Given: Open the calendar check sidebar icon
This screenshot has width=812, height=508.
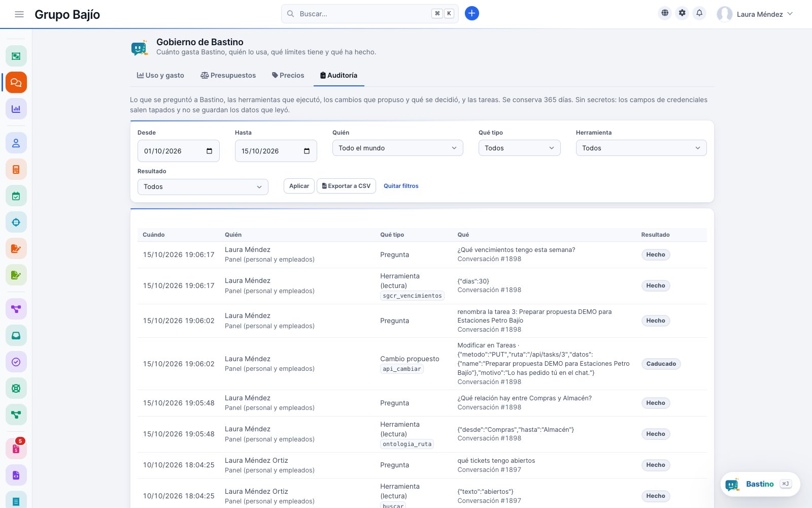Looking at the screenshot, I should (16, 196).
